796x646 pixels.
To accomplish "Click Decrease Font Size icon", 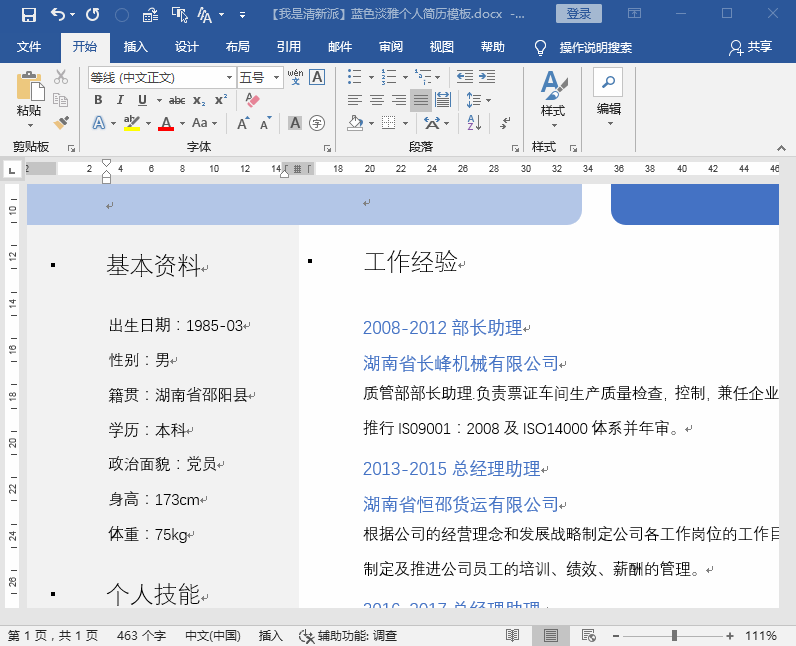I will coord(266,123).
